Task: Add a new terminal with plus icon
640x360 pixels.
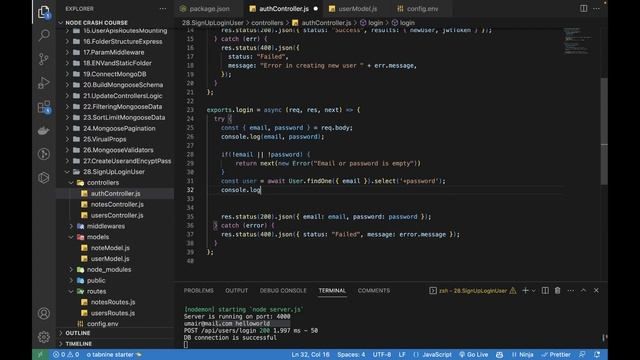Action: point(525,291)
